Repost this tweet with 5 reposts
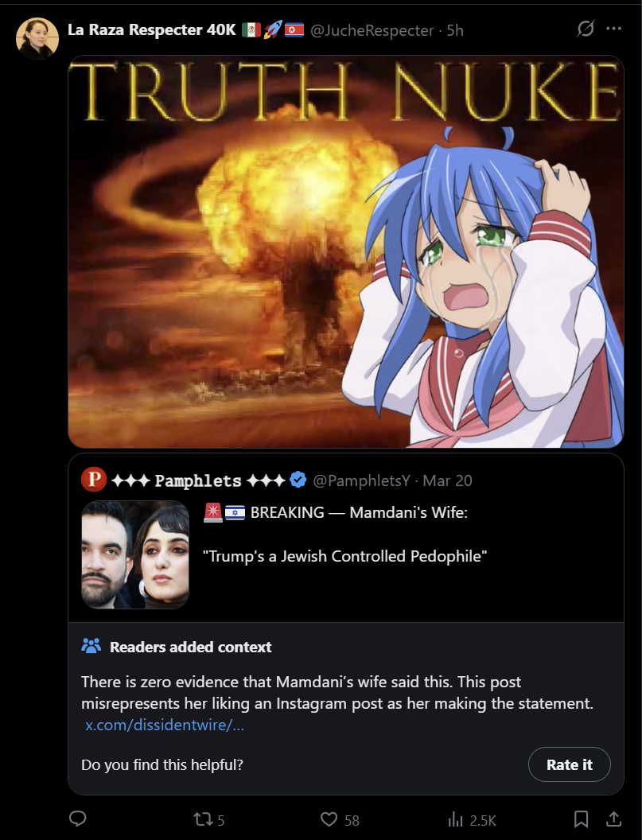The height and width of the screenshot is (840, 642). pyautogui.click(x=209, y=819)
